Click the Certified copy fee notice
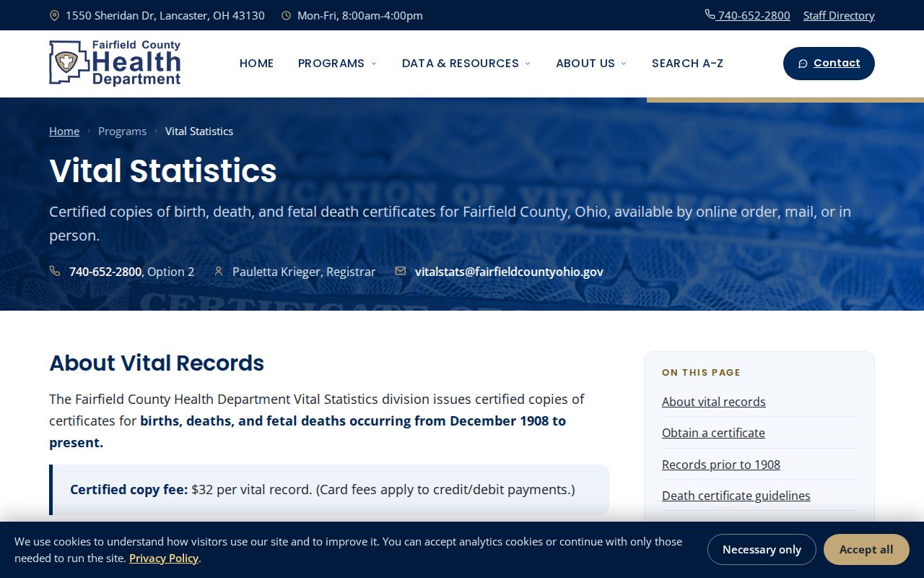 pos(329,490)
